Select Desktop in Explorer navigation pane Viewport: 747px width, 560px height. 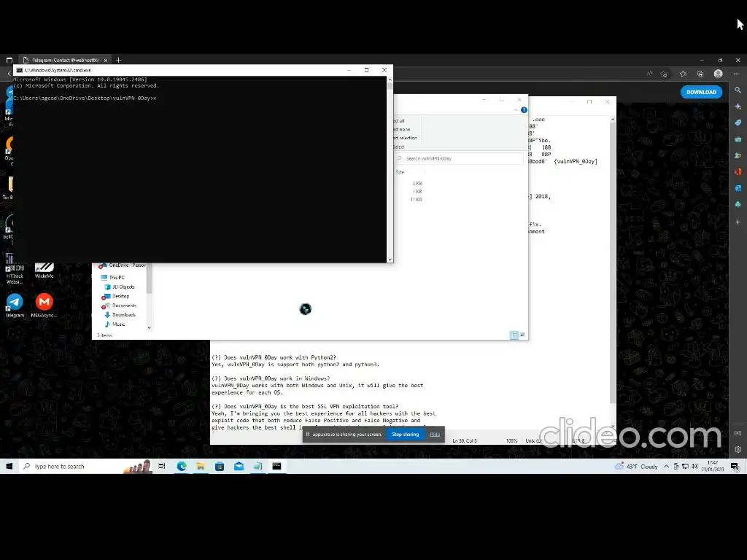click(120, 296)
